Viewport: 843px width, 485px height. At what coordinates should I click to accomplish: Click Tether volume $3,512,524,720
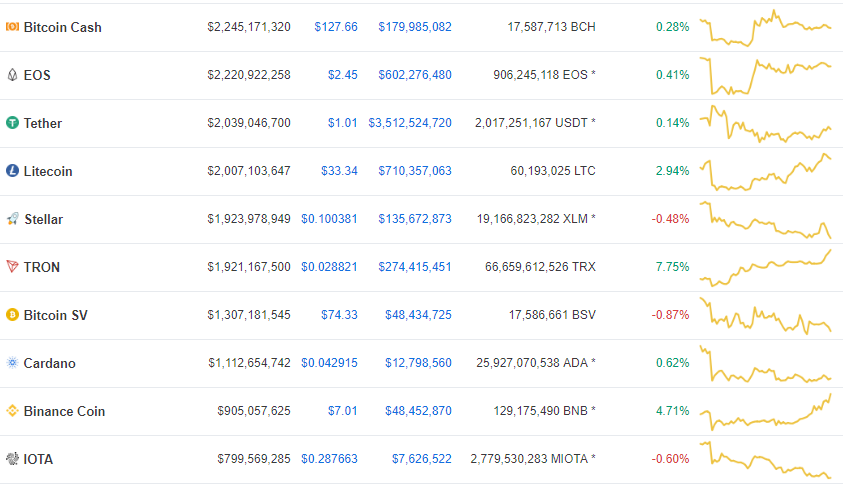410,123
